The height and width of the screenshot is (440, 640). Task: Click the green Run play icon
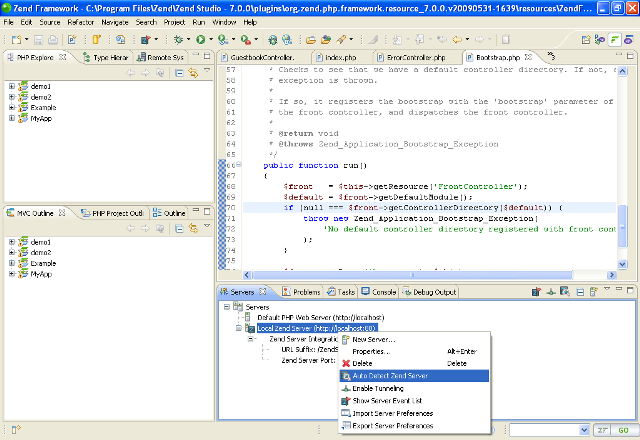click(200, 40)
